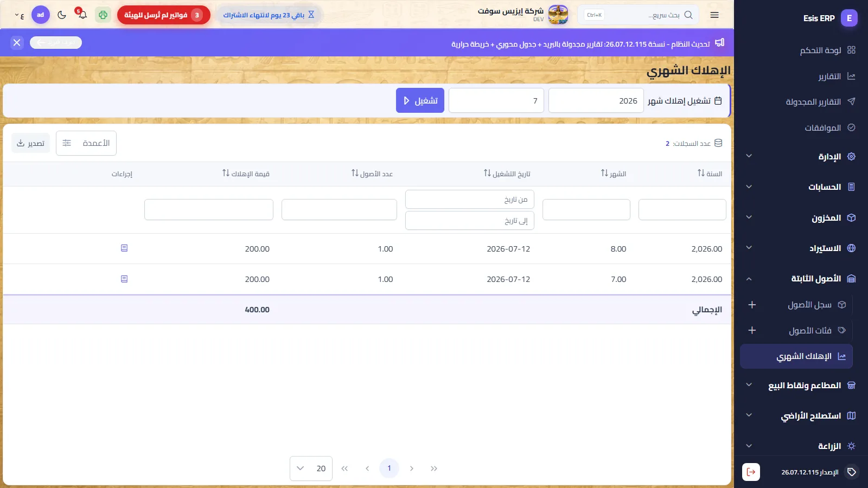Toggle dark mode moon icon
868x488 pixels.
click(62, 15)
